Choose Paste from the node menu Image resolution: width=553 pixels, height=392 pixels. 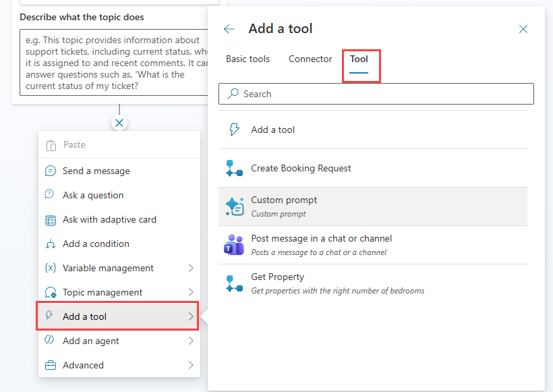119,145
